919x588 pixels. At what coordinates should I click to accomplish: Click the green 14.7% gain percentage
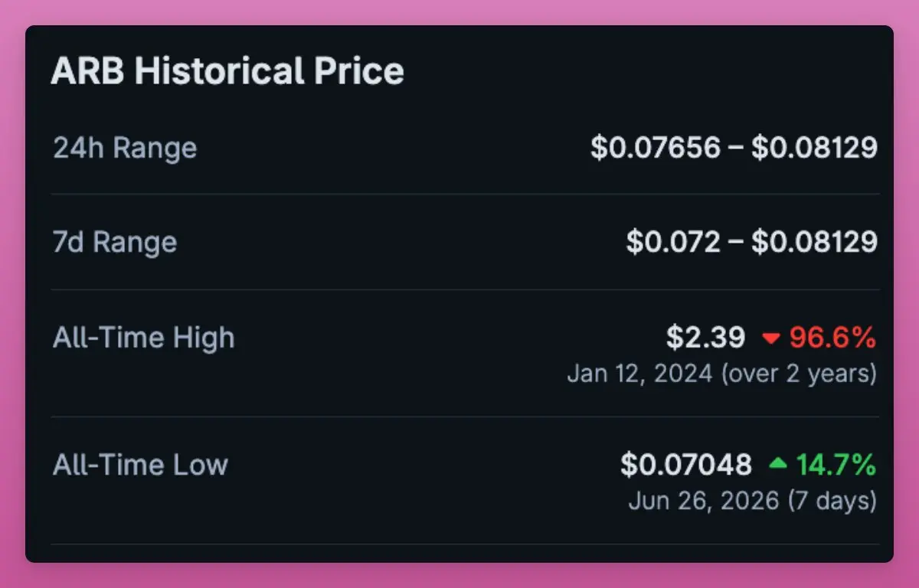(x=836, y=464)
